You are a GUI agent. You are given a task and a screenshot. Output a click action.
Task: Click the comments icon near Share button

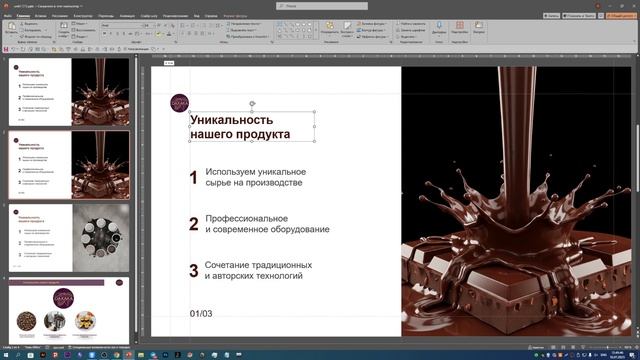601,16
